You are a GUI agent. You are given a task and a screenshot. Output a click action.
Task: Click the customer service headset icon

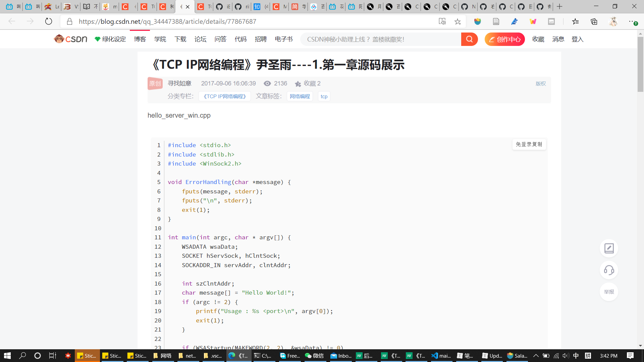click(609, 270)
